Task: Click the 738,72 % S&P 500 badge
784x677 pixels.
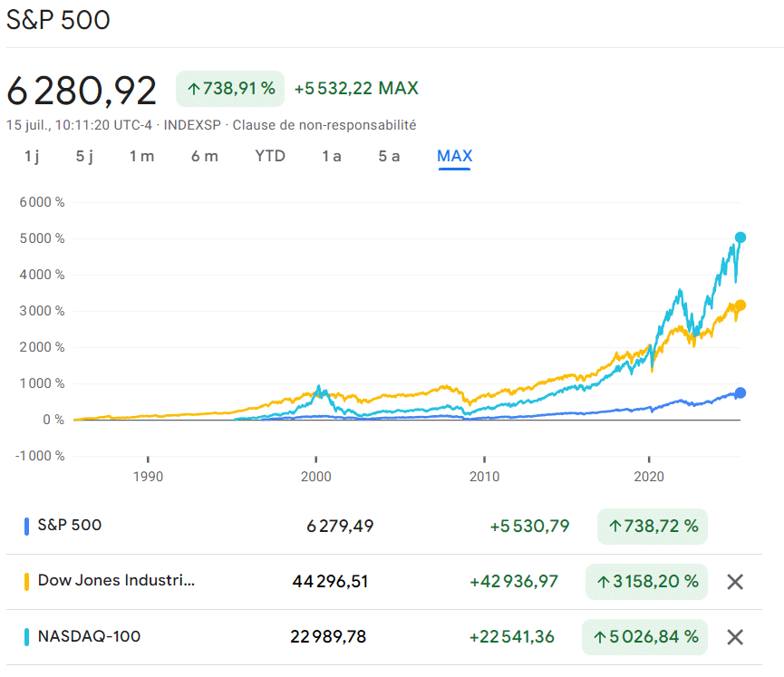Action: pos(653,527)
